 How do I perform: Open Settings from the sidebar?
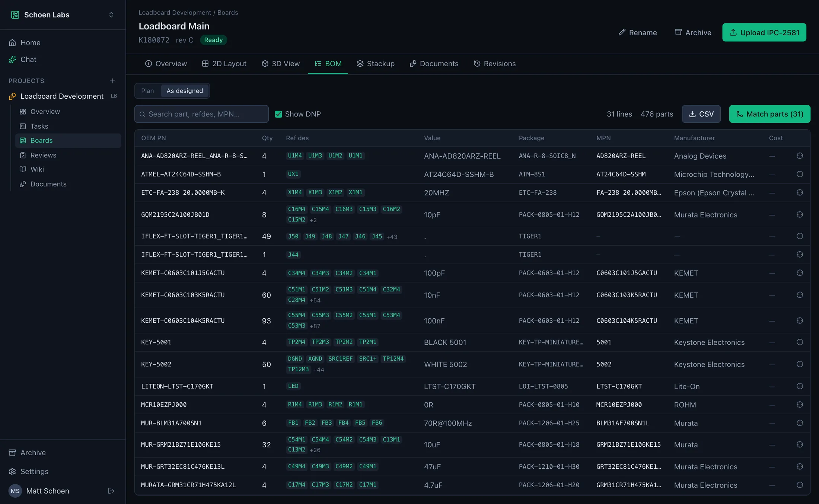click(x=34, y=471)
